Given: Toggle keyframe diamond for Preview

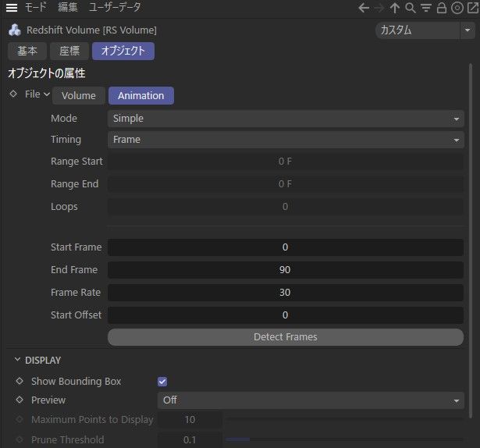Looking at the screenshot, I should pos(20,400).
